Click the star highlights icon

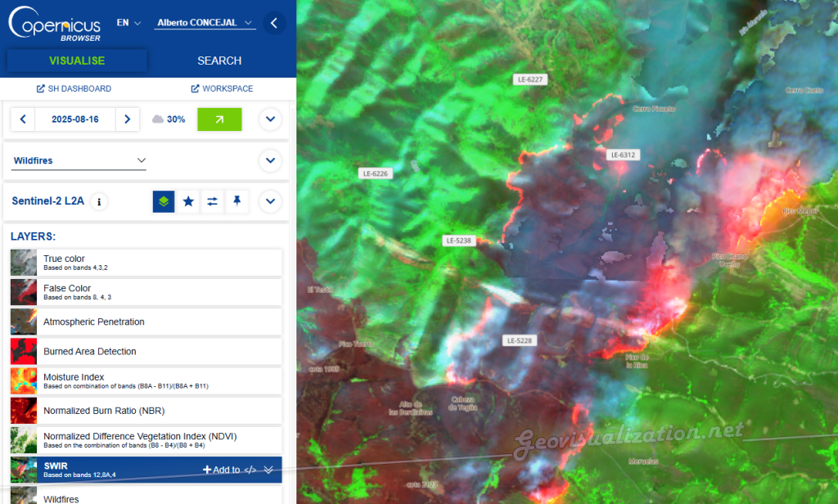point(188,201)
